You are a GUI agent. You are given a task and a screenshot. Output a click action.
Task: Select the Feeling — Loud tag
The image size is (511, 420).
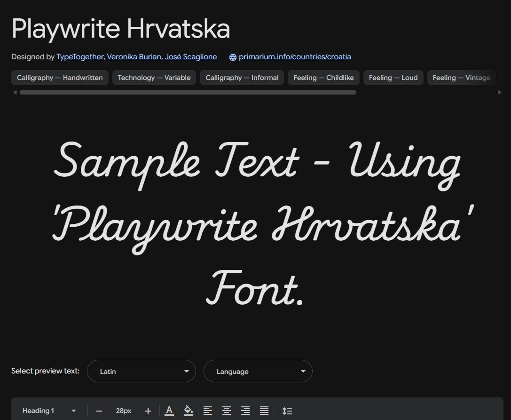tap(393, 78)
